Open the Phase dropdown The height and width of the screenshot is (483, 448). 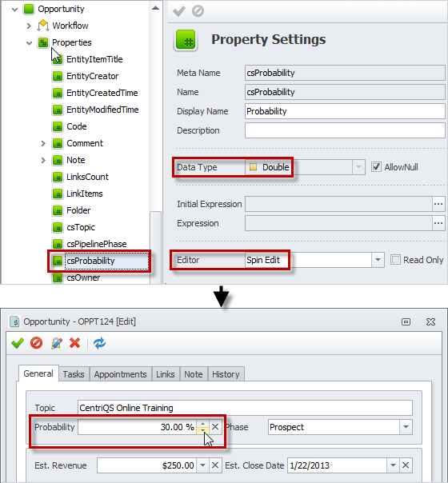[x=406, y=427]
